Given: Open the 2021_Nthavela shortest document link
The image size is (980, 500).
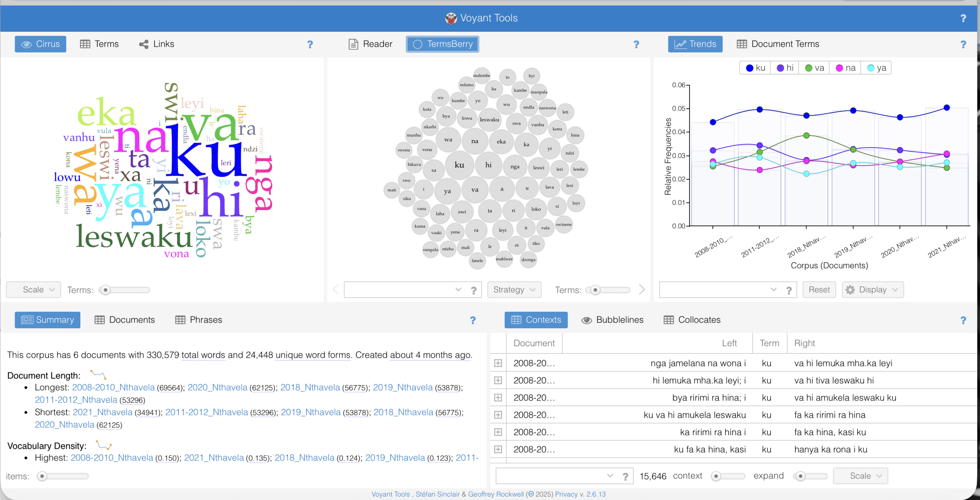Looking at the screenshot, I should coord(103,412).
